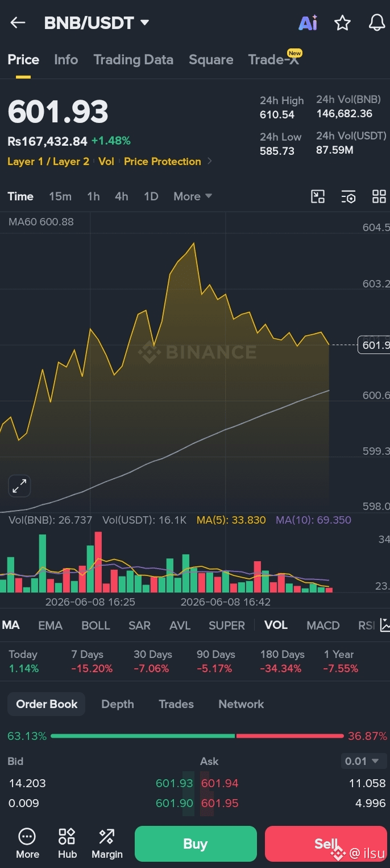Toggle the AVL indicator
The image size is (390, 868).
[180, 625]
